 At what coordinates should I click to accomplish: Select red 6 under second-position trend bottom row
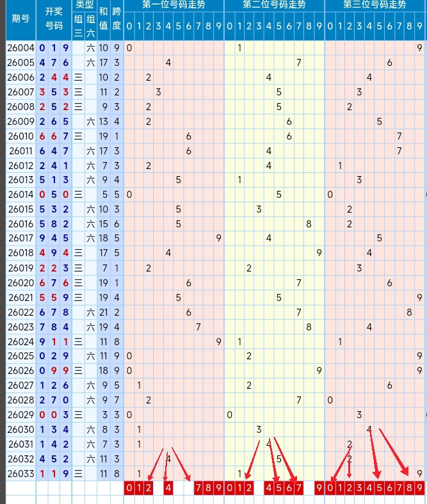[289, 487]
